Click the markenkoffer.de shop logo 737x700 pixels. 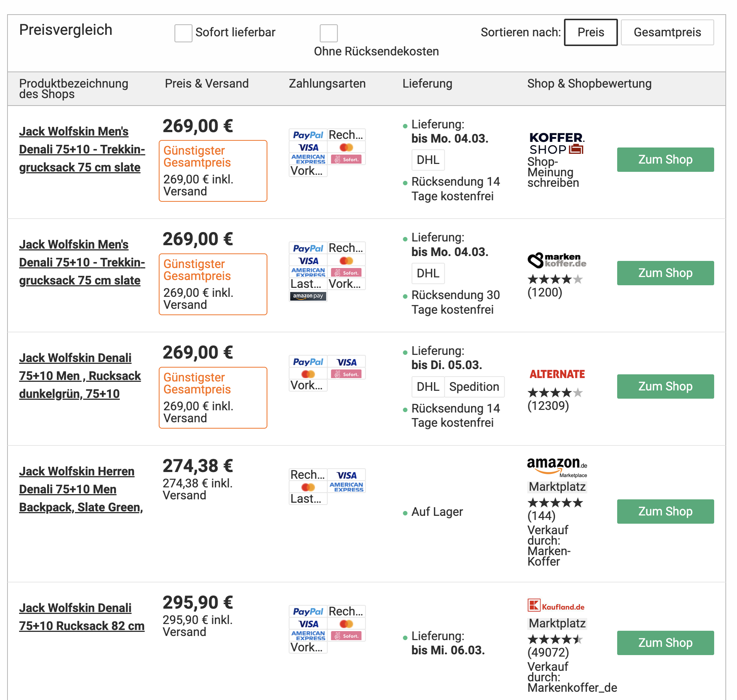(x=557, y=260)
